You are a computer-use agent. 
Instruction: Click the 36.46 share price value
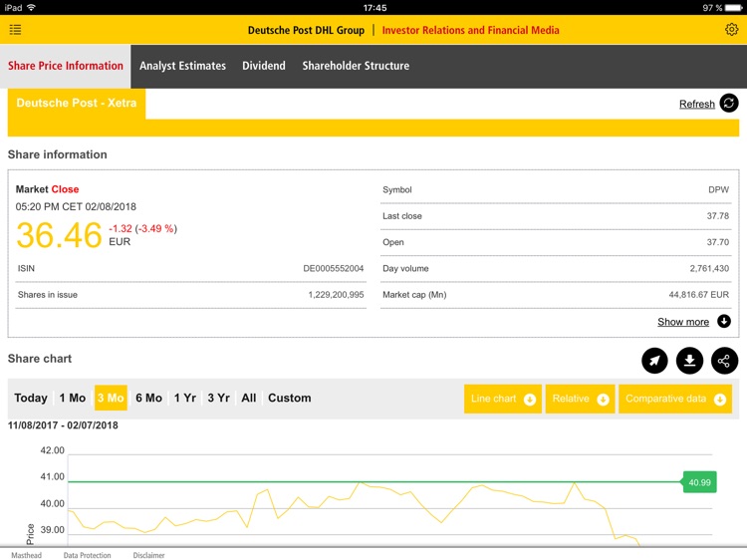coord(59,235)
